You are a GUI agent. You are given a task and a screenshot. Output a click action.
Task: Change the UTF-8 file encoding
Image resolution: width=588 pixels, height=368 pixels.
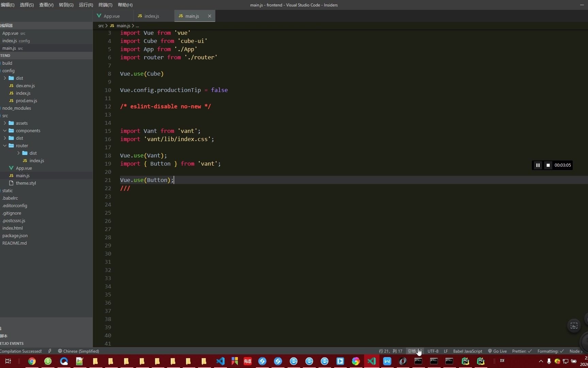pyautogui.click(x=433, y=351)
